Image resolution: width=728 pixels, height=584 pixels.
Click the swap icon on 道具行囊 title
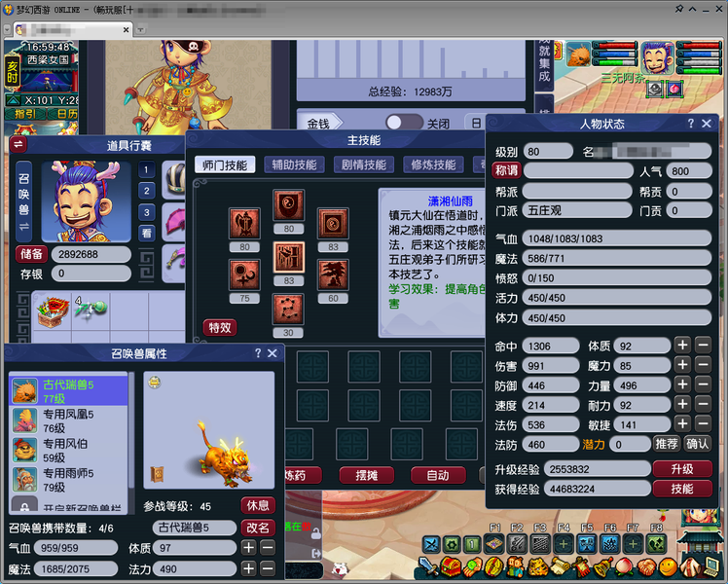click(x=18, y=144)
